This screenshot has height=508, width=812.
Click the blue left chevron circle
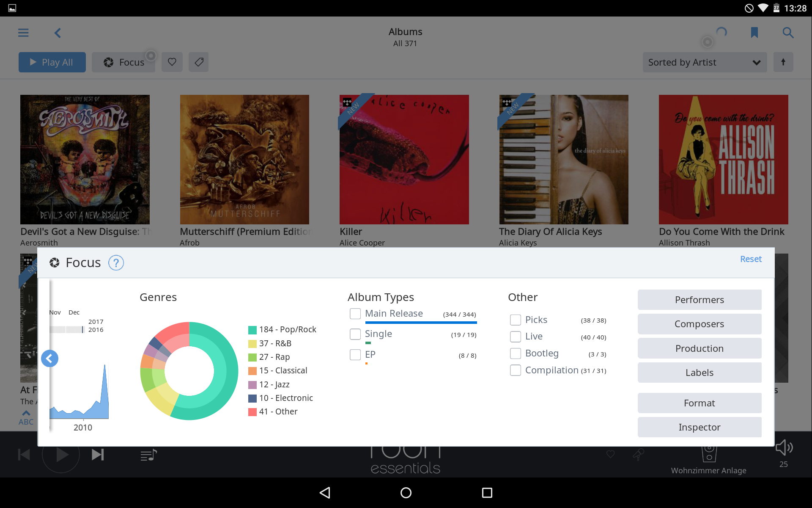coord(49,359)
